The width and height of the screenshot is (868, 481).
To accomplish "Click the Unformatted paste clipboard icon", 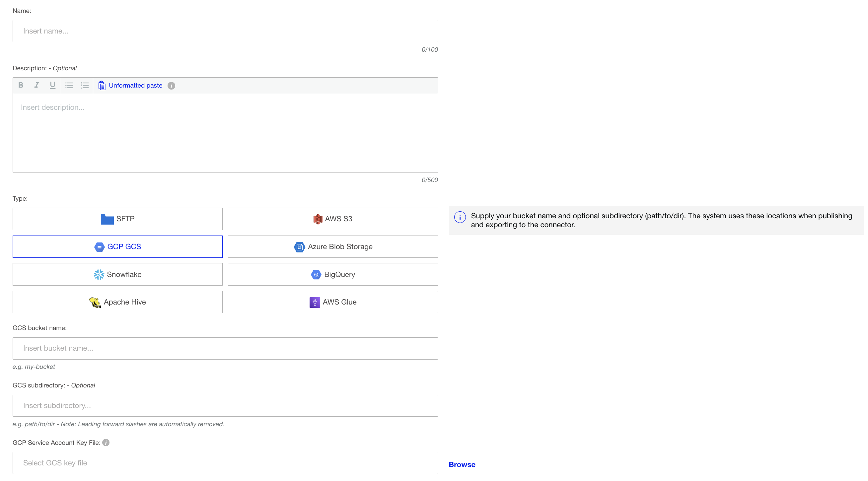I will tap(102, 86).
